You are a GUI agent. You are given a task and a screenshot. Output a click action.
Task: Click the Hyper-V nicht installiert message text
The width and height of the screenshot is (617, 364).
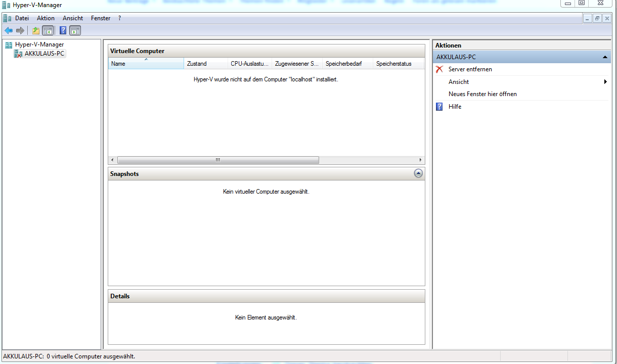click(x=266, y=79)
